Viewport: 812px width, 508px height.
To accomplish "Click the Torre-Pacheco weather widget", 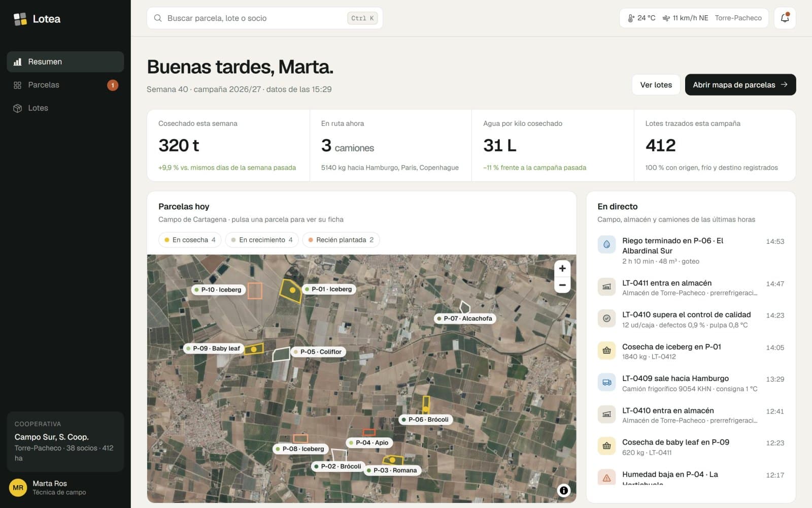I will click(x=694, y=18).
